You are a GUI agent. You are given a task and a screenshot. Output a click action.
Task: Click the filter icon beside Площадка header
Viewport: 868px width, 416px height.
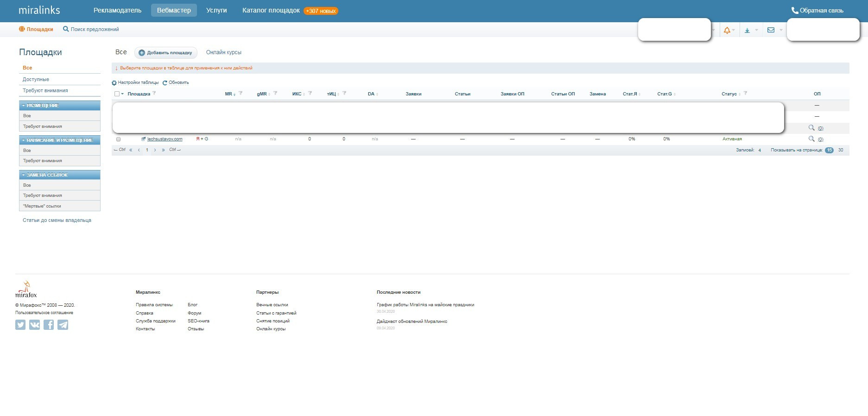154,94
